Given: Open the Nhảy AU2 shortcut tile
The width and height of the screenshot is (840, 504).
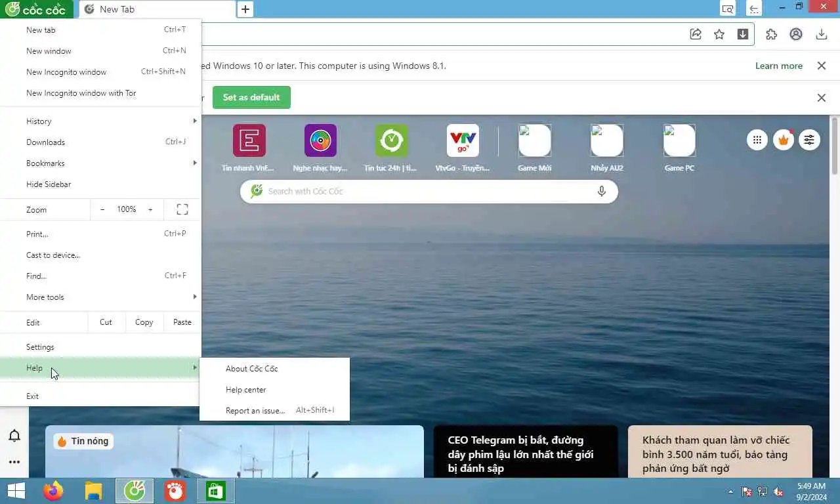Looking at the screenshot, I should click(x=607, y=148).
